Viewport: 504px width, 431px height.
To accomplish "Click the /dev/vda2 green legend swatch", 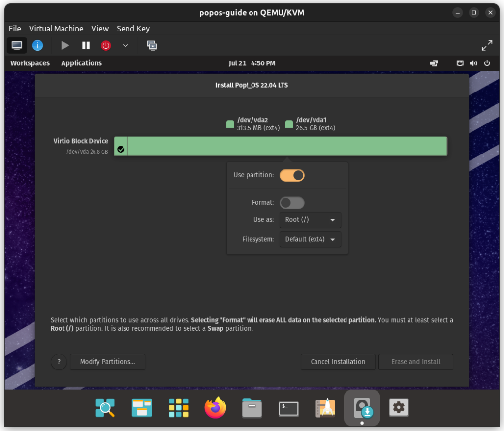I will pos(230,124).
